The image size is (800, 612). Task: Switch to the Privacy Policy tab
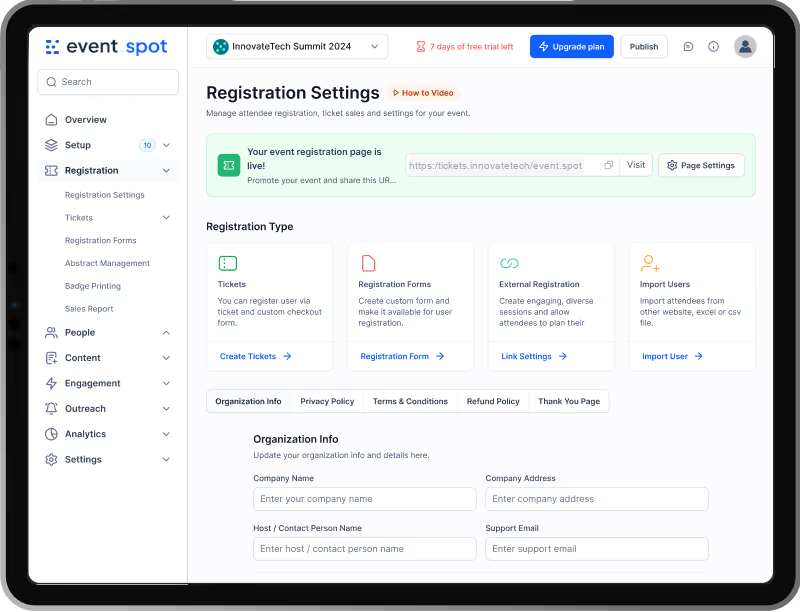(x=327, y=401)
